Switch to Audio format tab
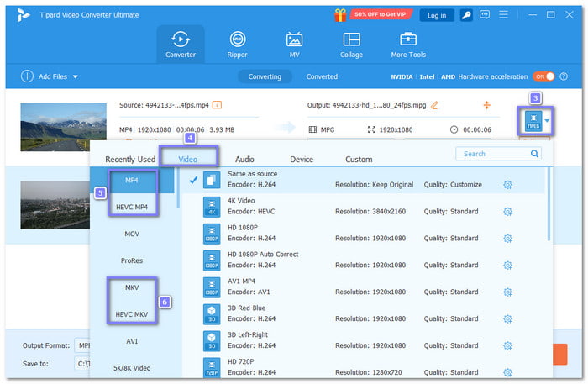This screenshot has height=384, width=588. [244, 160]
